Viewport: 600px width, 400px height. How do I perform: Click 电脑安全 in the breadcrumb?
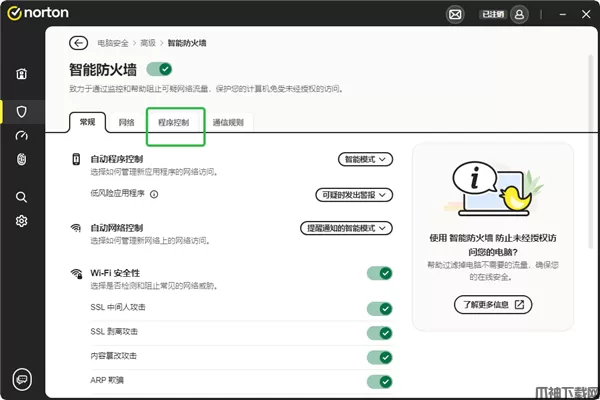pyautogui.click(x=113, y=43)
